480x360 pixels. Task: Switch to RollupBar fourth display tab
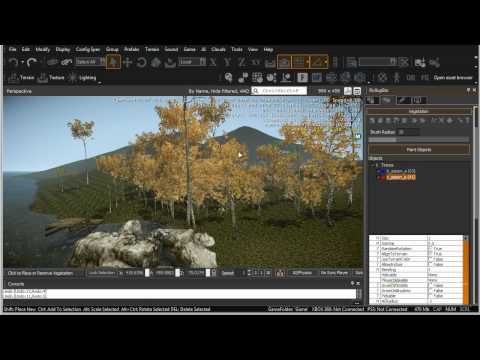(x=419, y=100)
